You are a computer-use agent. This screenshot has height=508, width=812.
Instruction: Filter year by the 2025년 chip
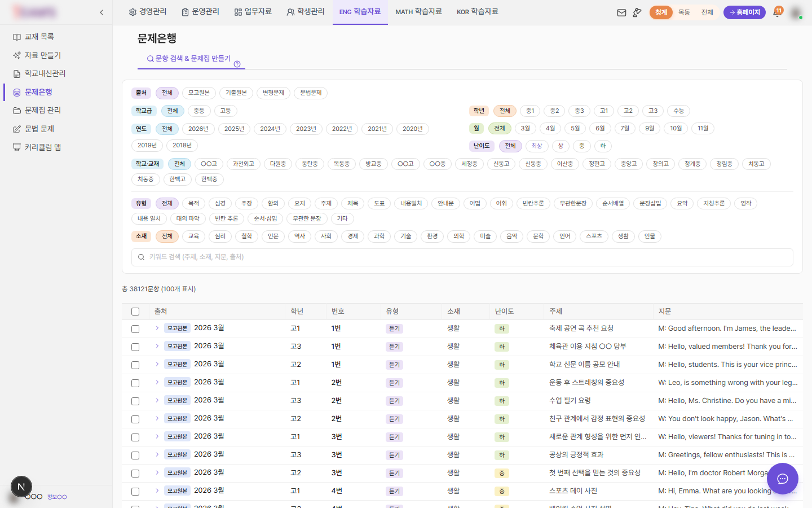234,129
